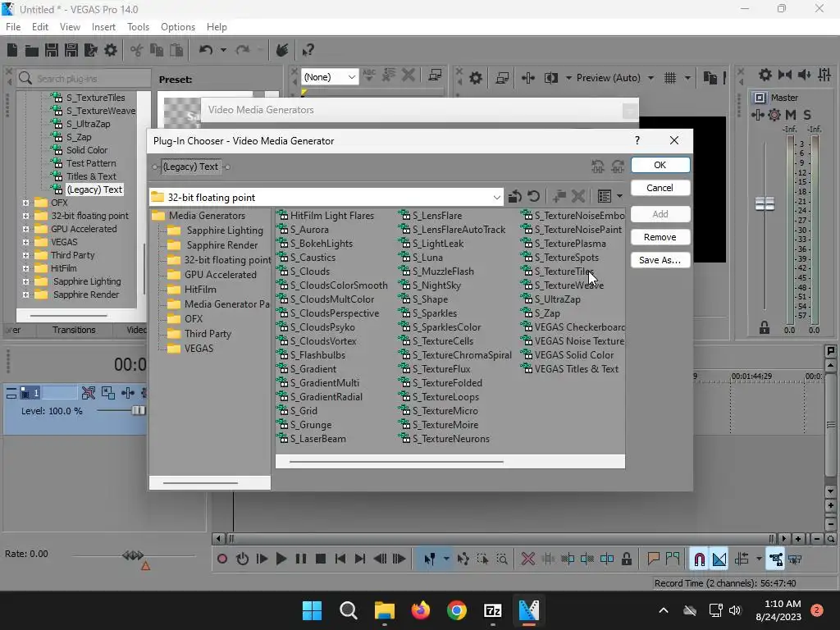Screen dimensions: 840x630
Task: Click the New project icon in toolbar
Action: 12,50
